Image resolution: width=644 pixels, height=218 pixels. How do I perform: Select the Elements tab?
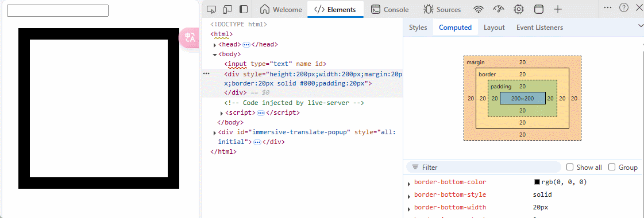tap(335, 9)
